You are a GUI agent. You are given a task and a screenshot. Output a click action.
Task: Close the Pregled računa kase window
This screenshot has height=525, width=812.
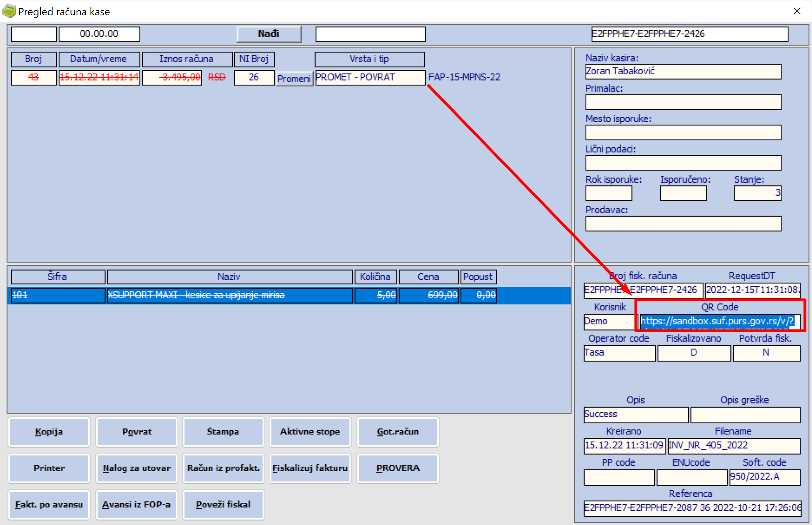(x=797, y=11)
